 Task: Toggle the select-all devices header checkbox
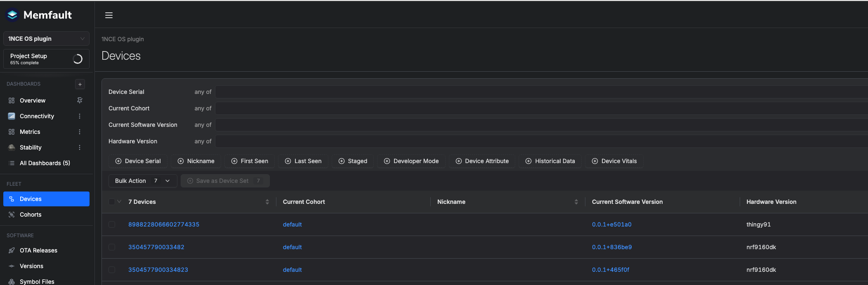click(x=112, y=202)
